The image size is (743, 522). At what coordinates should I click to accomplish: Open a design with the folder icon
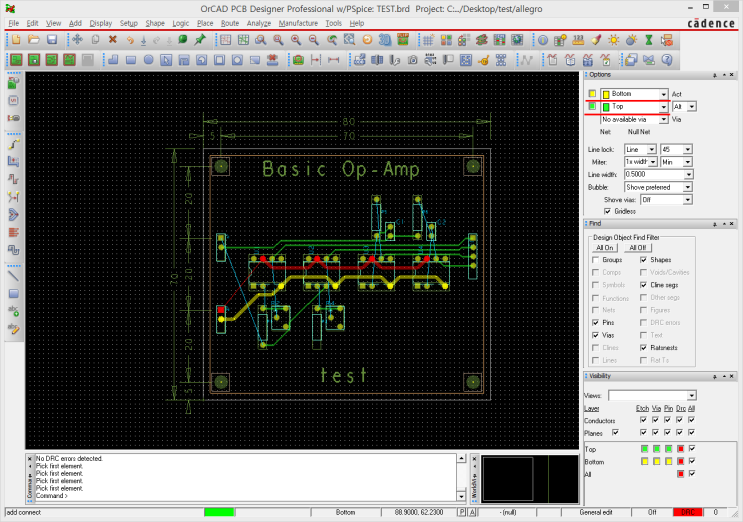34,40
